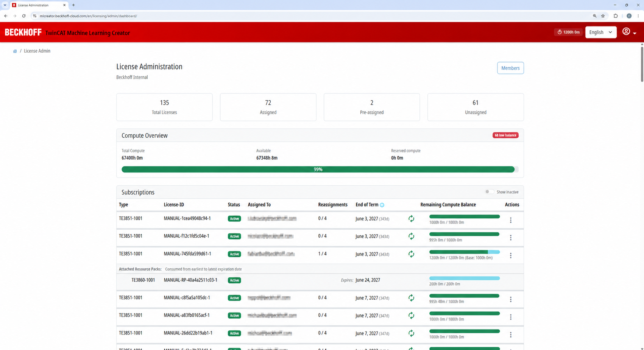Click the Available 67348h 8m value
This screenshot has width=644, height=350.
267,158
